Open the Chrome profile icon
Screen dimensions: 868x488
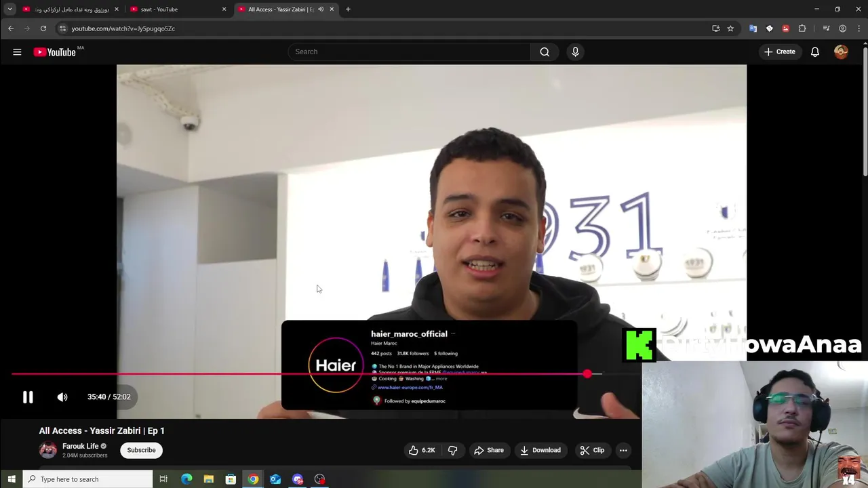[842, 28]
